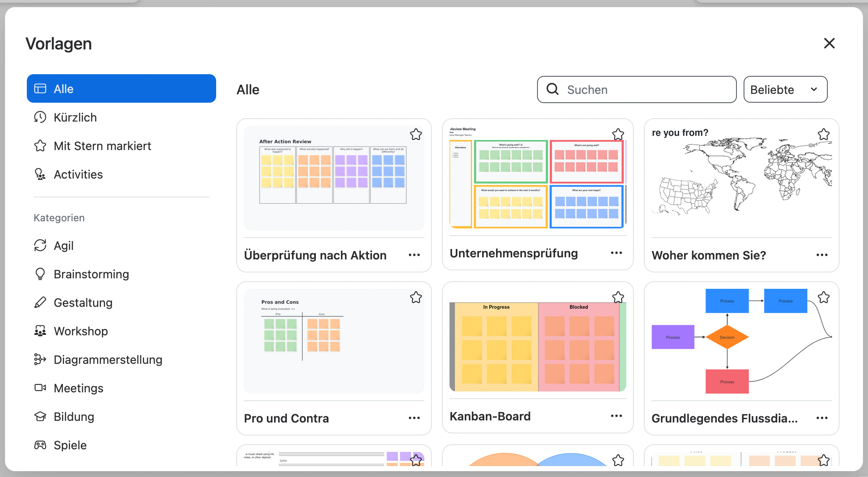Click the Workshop category link
Image resolution: width=868 pixels, height=477 pixels.
(x=80, y=331)
